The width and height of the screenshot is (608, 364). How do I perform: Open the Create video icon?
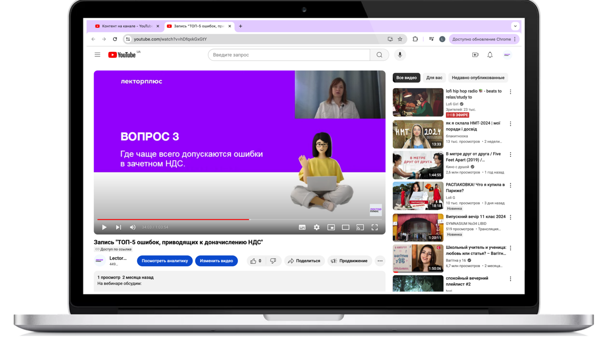pyautogui.click(x=476, y=55)
